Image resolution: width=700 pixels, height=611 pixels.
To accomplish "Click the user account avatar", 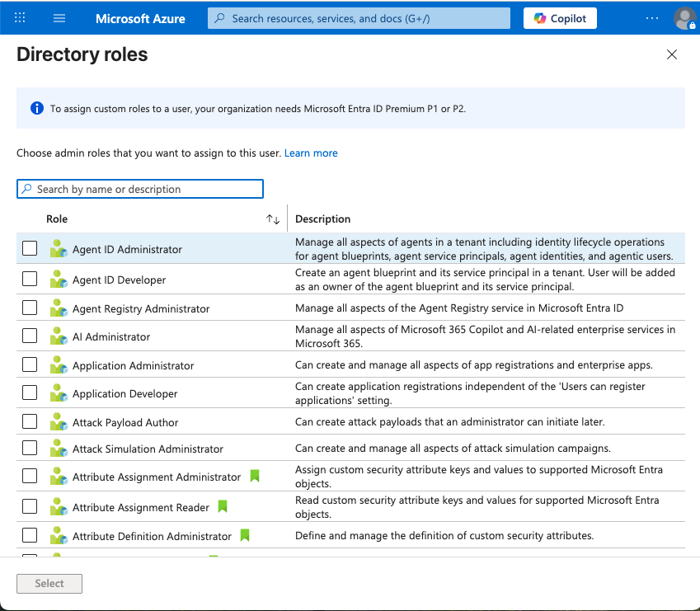I will pos(684,18).
